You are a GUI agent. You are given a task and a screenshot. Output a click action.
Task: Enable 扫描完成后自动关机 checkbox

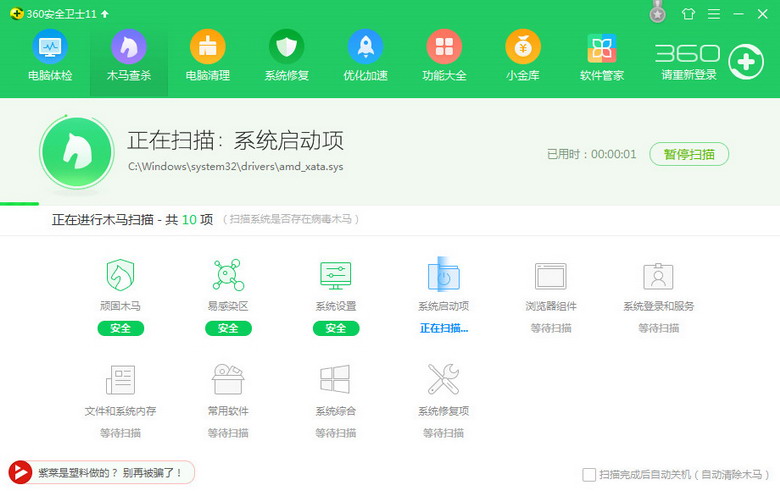589,475
